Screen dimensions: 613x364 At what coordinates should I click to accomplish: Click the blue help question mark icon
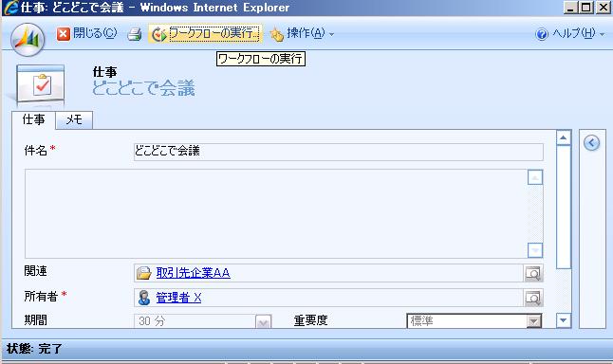point(542,34)
